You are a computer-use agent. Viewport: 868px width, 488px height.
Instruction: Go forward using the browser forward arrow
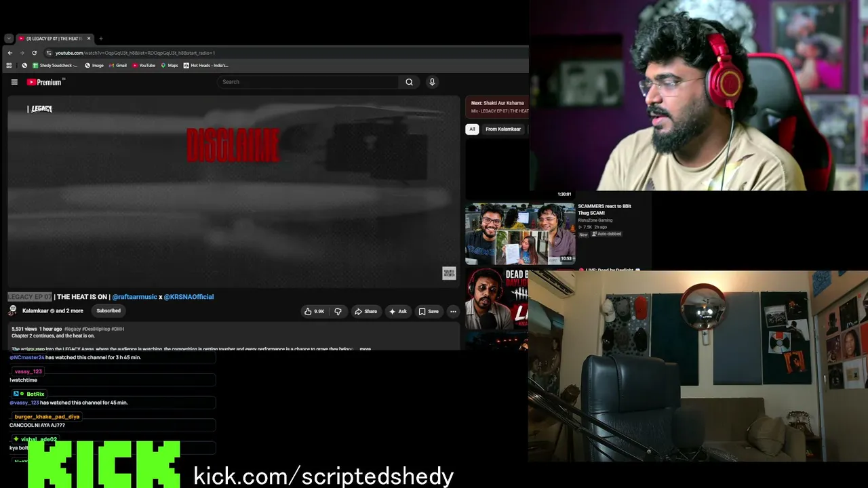22,53
